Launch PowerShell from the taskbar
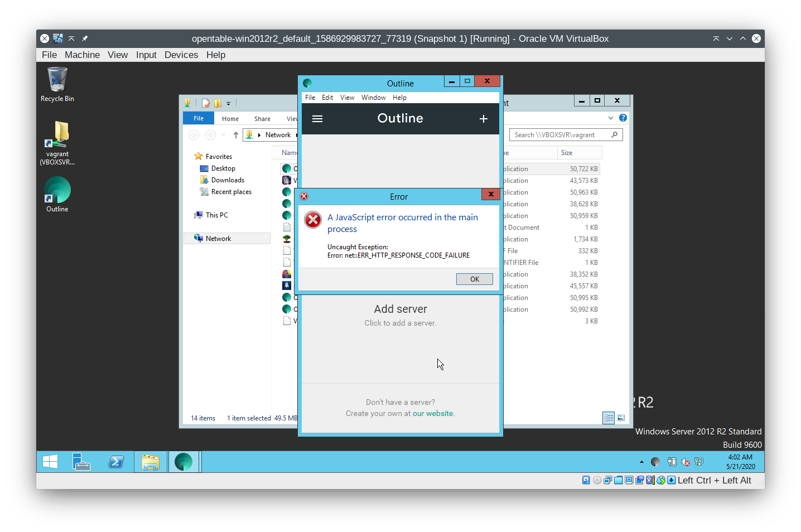The image size is (801, 532). tap(117, 462)
